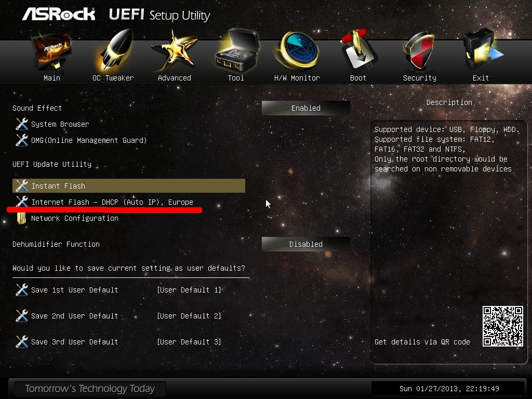Open the Advanced star icon
The width and height of the screenshot is (532, 399).
174,51
